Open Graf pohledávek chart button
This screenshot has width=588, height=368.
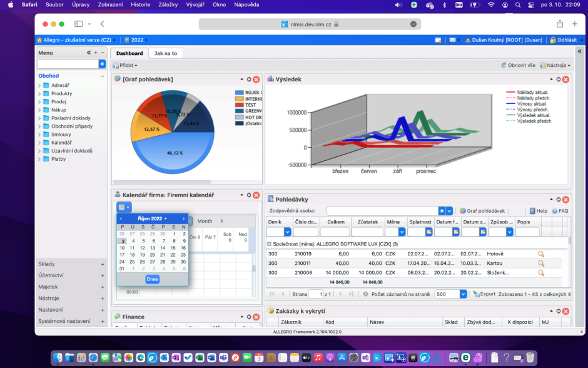482,211
